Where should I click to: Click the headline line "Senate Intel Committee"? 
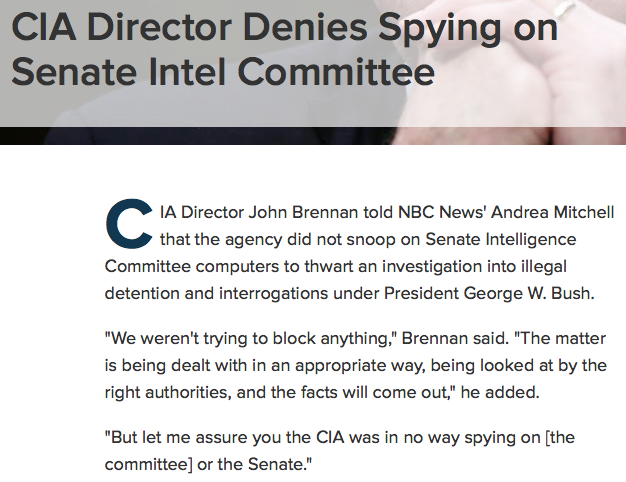click(223, 72)
